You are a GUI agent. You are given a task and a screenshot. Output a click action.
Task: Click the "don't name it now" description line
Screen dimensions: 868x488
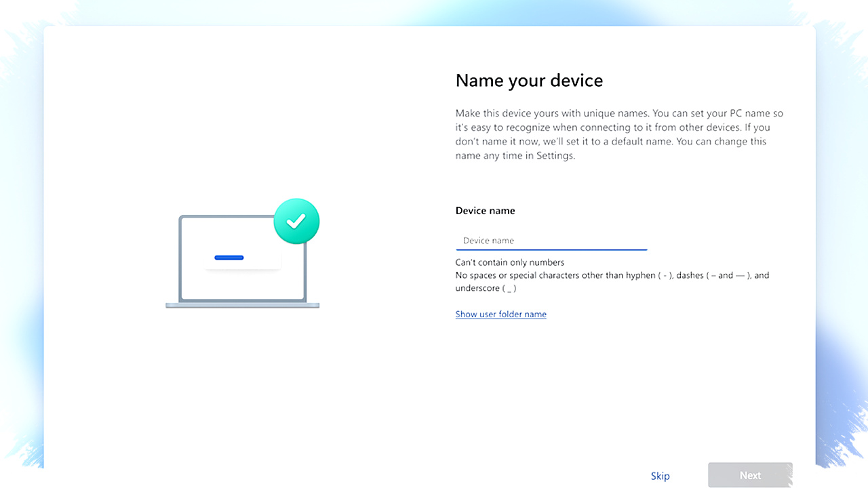[x=610, y=142]
